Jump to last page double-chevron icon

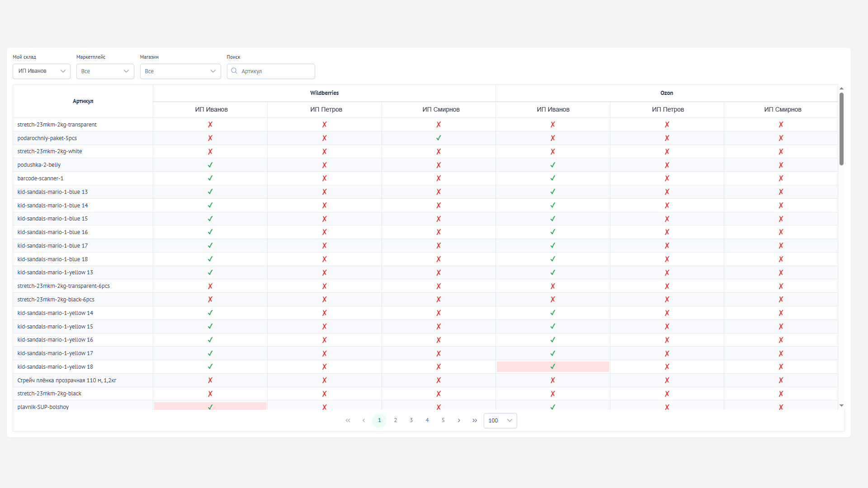coord(475,421)
